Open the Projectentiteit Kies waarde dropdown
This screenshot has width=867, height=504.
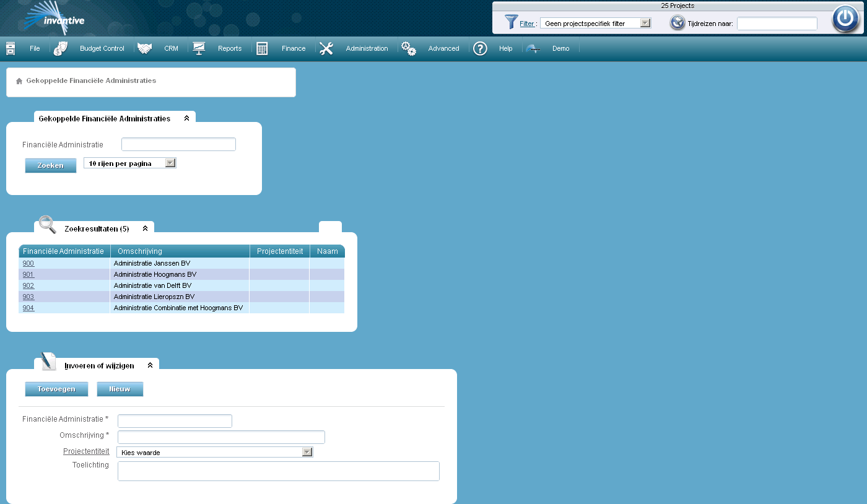click(x=215, y=452)
